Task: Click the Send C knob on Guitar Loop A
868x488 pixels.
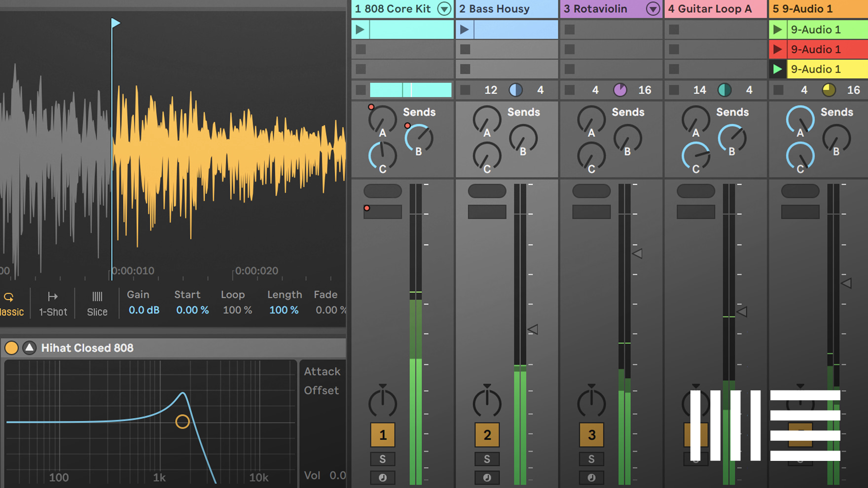Action: pos(695,156)
